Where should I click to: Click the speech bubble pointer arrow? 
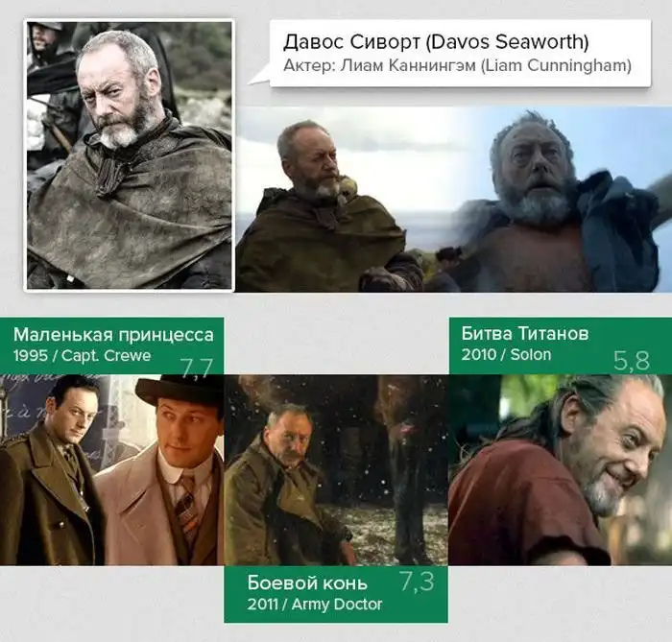260,75
